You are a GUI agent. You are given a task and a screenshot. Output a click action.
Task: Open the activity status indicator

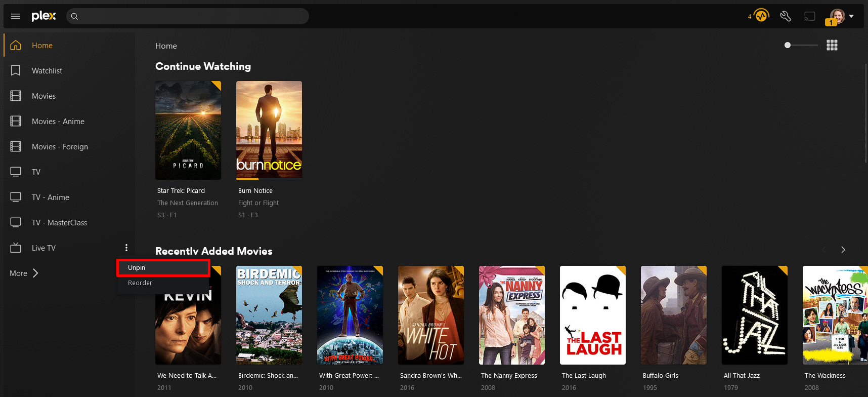click(x=761, y=16)
